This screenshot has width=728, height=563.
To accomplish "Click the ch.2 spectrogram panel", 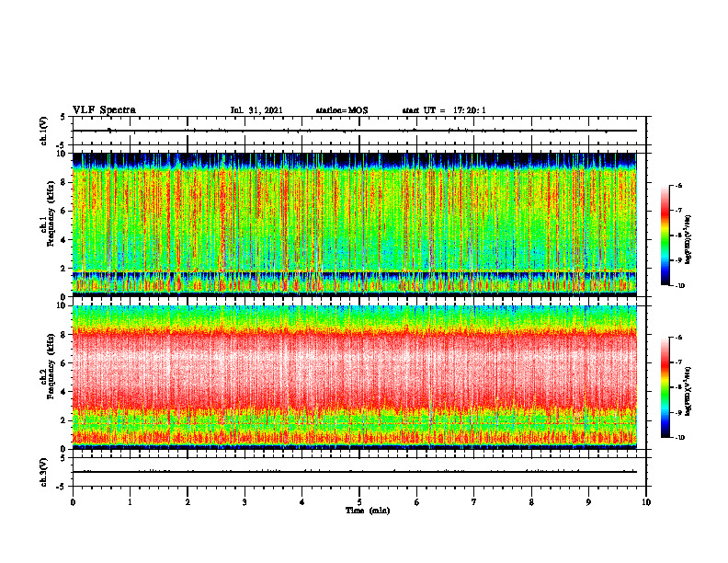I will 355,377.
